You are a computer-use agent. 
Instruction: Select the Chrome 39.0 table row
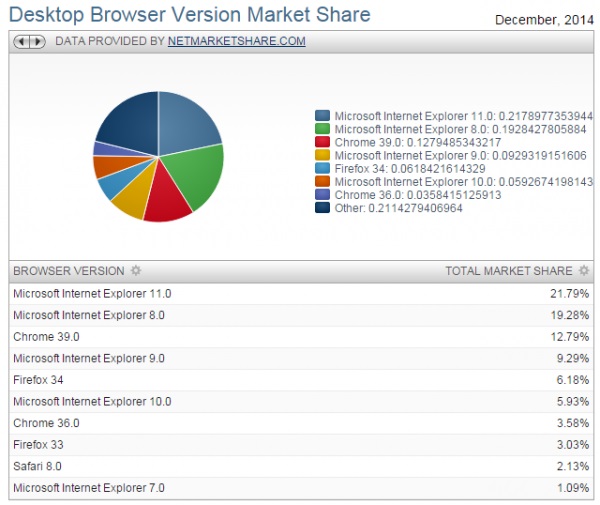pyautogui.click(x=301, y=337)
